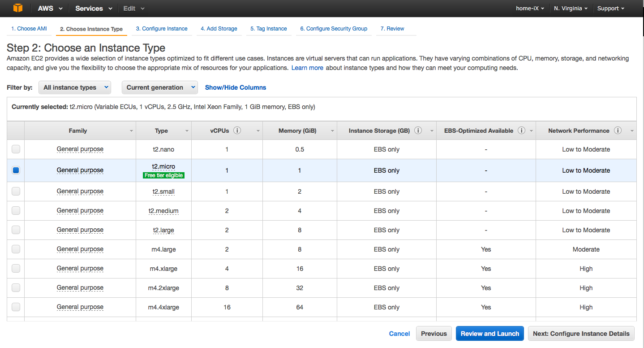The height and width of the screenshot is (348, 644).
Task: Expand the AWS menu dropdown
Action: click(x=50, y=9)
